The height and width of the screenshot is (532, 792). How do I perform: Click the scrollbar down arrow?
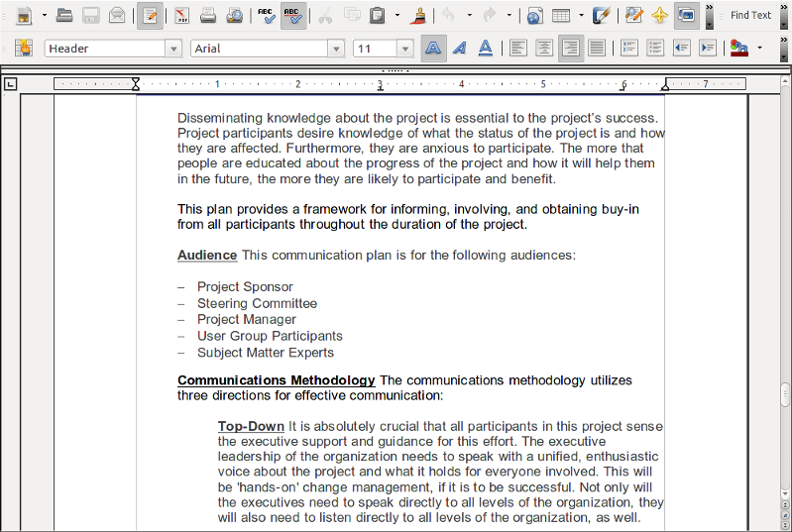785,493
